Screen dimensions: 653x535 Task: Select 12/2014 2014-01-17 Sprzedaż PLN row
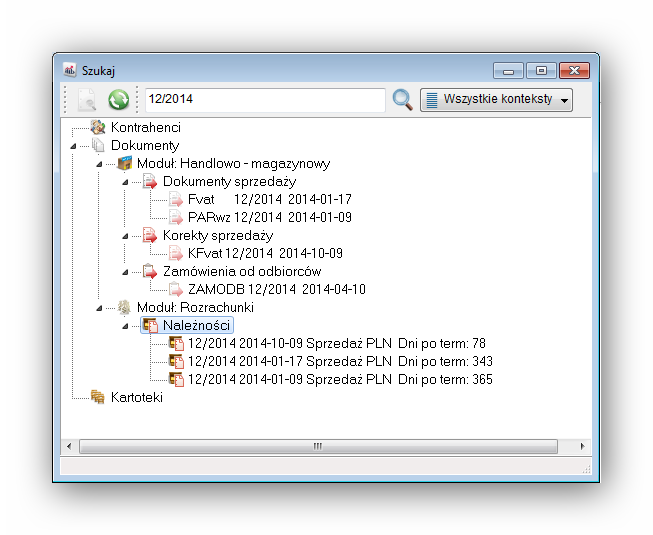click(340, 361)
